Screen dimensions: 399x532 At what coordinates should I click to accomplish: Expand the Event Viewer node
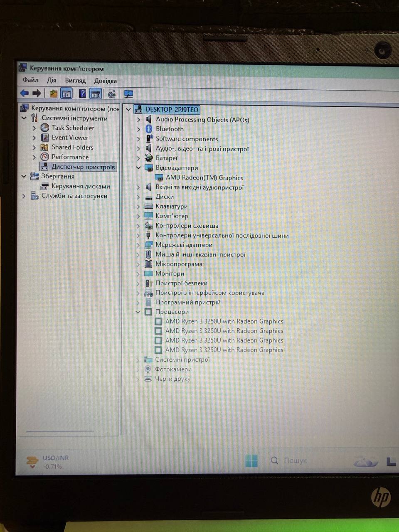[34, 138]
